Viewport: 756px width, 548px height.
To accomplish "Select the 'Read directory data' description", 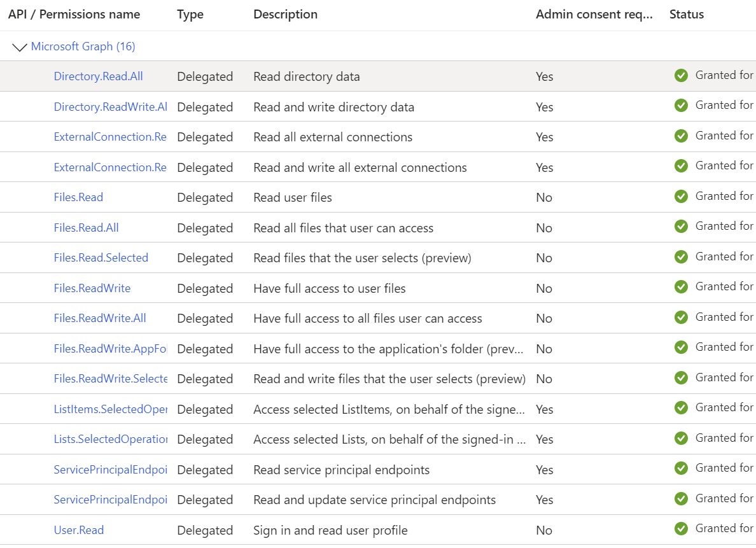I will (307, 76).
